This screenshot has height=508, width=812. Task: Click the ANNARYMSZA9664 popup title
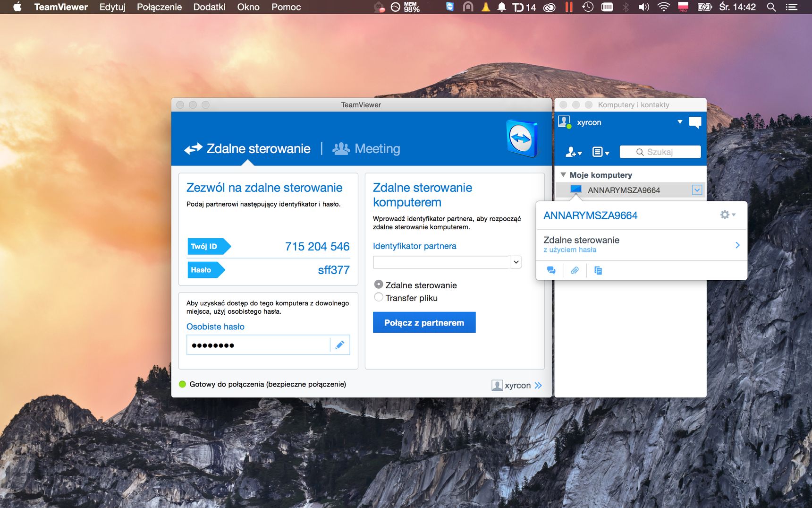point(590,215)
